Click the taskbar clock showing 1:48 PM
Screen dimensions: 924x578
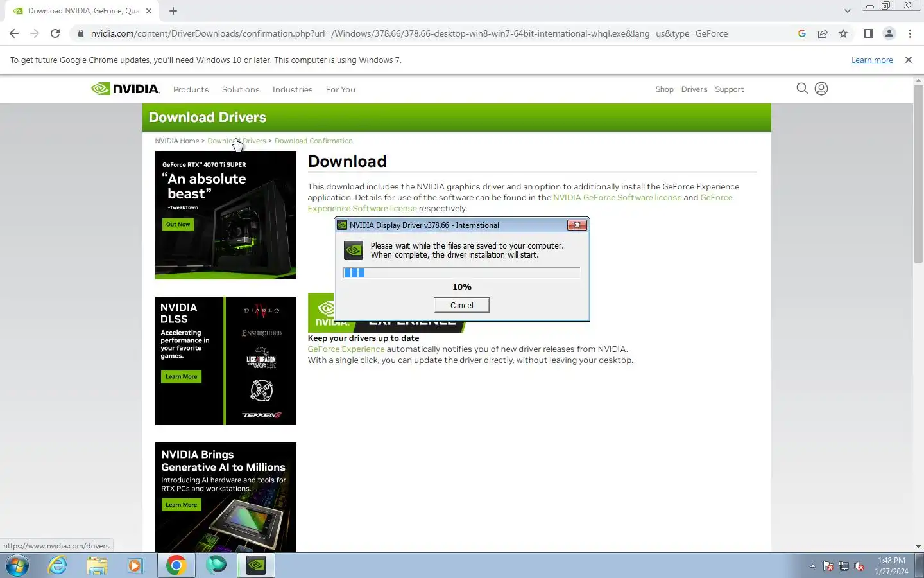891,566
